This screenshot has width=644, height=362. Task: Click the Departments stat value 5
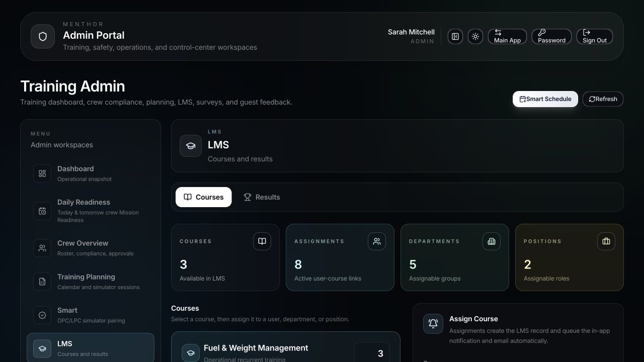point(413,264)
